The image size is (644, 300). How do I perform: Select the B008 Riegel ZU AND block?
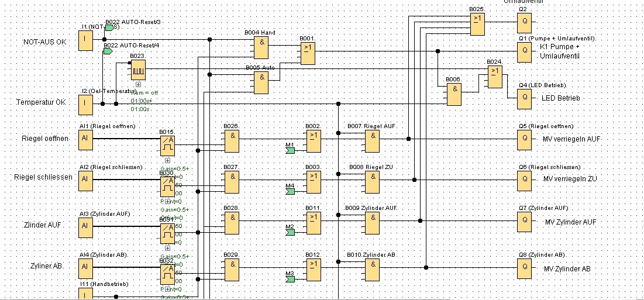pyautogui.click(x=373, y=182)
